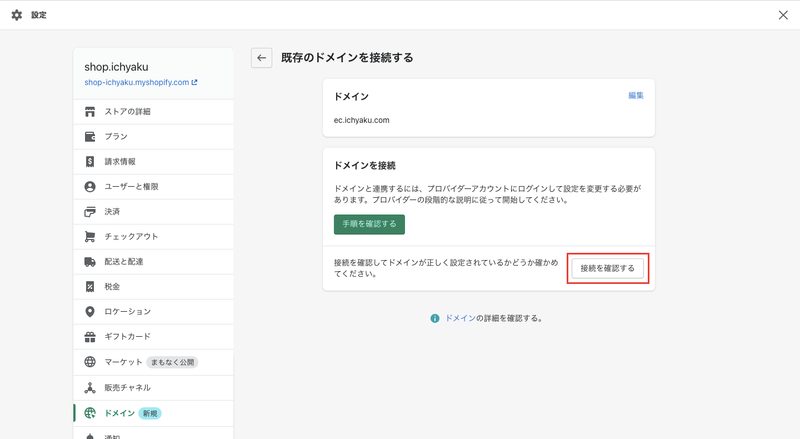The image size is (800, 439).
Task: Click the external link icon beside the store URL
Action: point(194,82)
